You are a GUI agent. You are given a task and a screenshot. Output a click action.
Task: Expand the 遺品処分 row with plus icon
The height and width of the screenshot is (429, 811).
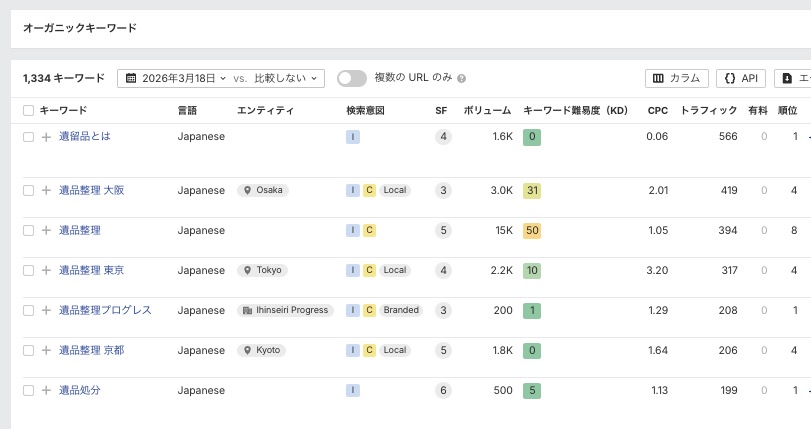[x=47, y=390]
